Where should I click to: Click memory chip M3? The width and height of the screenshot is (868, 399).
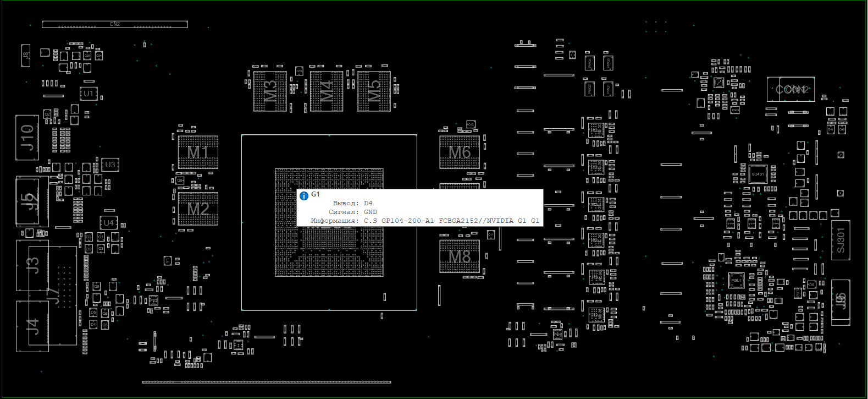270,91
